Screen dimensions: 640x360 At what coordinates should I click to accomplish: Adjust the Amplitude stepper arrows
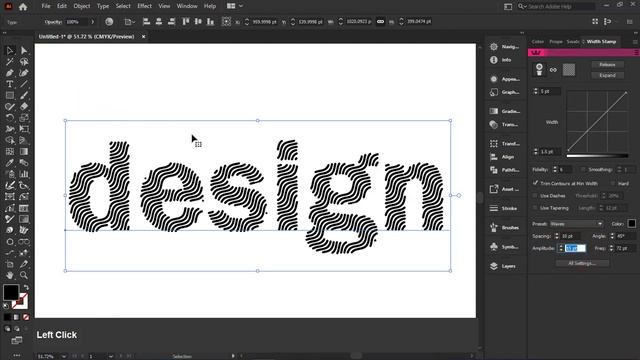coord(561,248)
